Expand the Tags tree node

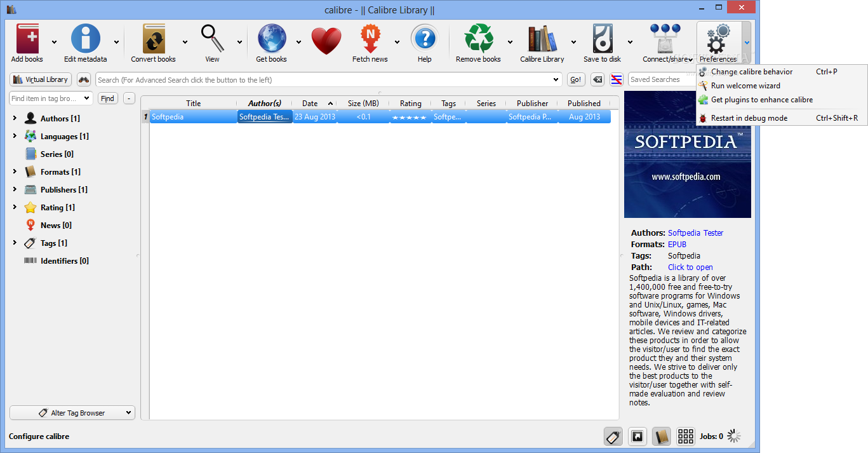(15, 243)
